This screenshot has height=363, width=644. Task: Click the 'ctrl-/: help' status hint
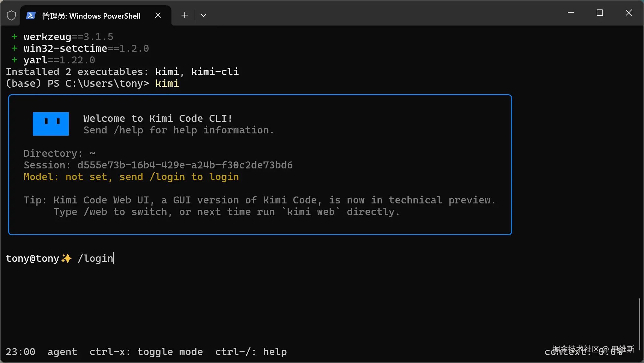click(251, 352)
